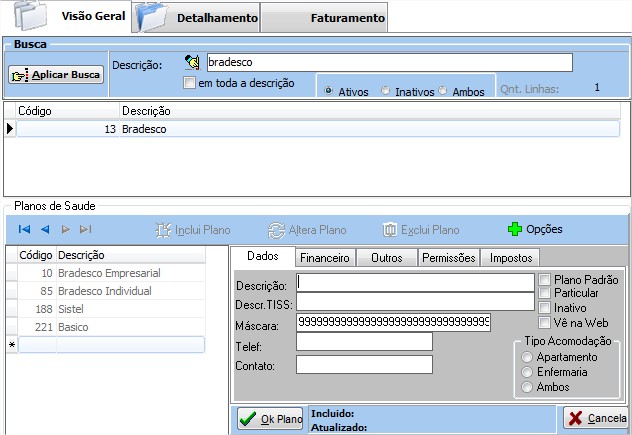This screenshot has height=435, width=632.
Task: Click the Ok Plano button
Action: click(x=270, y=419)
